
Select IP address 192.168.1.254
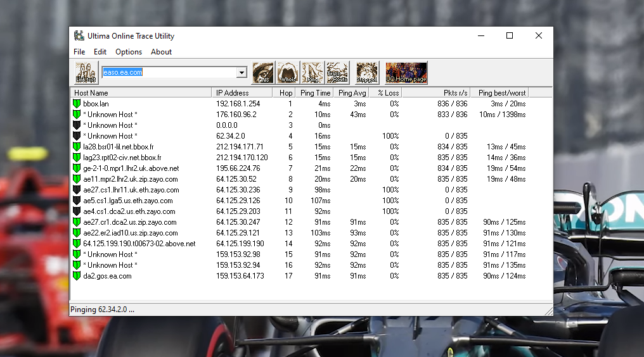(x=238, y=104)
